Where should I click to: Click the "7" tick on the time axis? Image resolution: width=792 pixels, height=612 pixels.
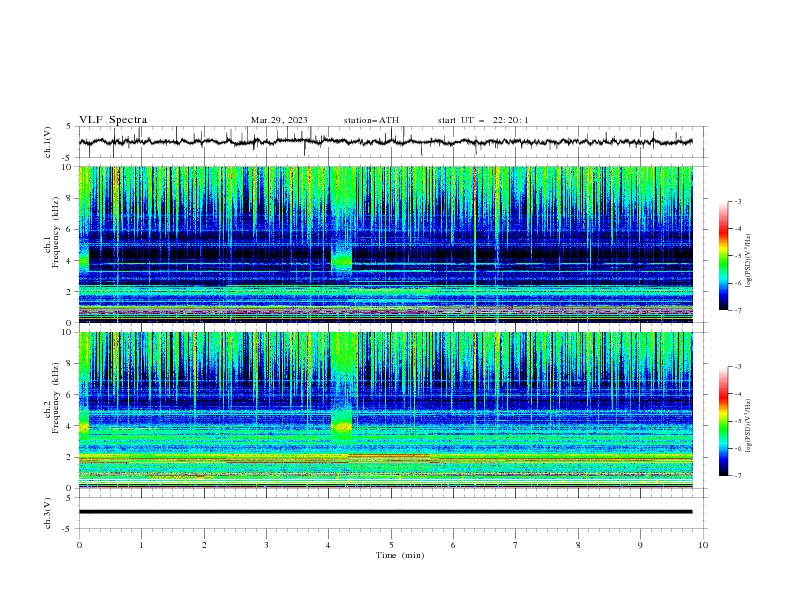[x=516, y=545]
